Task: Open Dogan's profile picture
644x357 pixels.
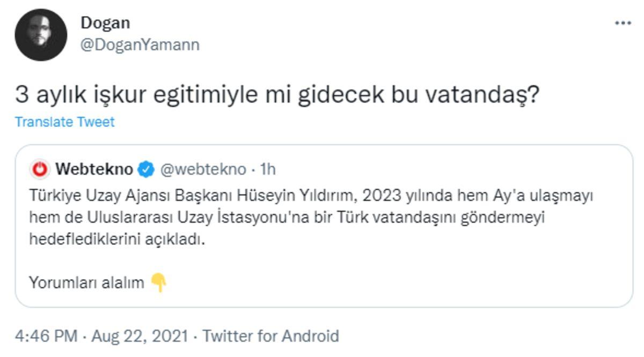Action: [x=40, y=32]
